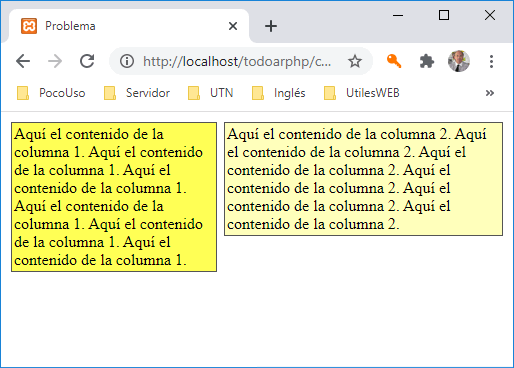Screen dimensions: 514x368
Task: Open the orange key extension icon
Action: (x=394, y=61)
